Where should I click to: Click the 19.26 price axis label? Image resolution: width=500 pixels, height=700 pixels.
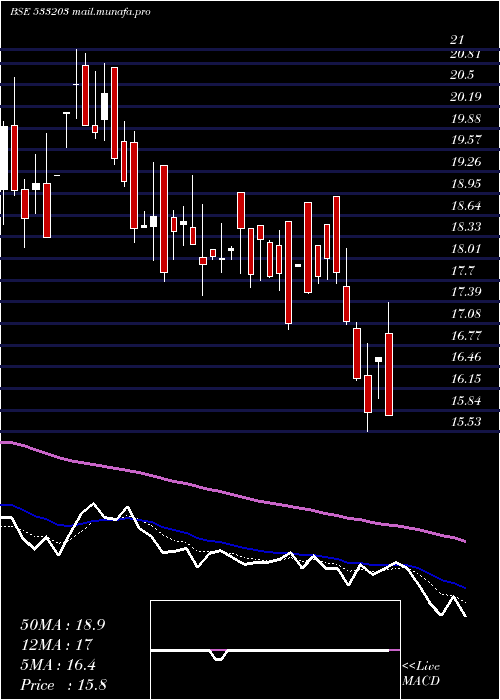465,162
